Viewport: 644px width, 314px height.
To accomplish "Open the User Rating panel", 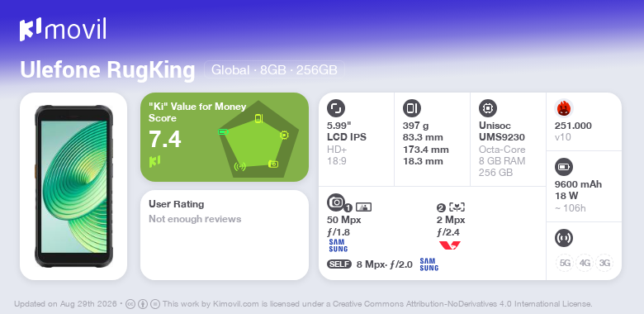I will coord(225,235).
